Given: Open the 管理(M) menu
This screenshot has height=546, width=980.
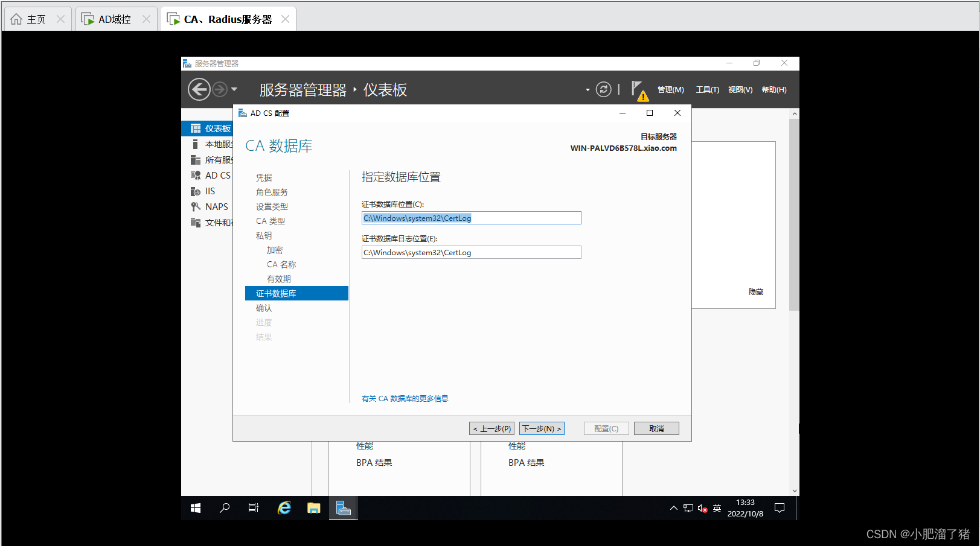Looking at the screenshot, I should click(x=670, y=90).
